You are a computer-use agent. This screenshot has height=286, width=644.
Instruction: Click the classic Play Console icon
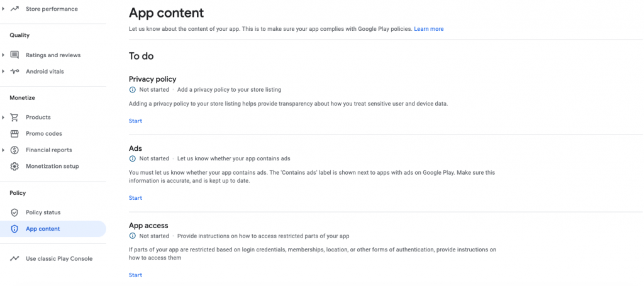click(14, 258)
